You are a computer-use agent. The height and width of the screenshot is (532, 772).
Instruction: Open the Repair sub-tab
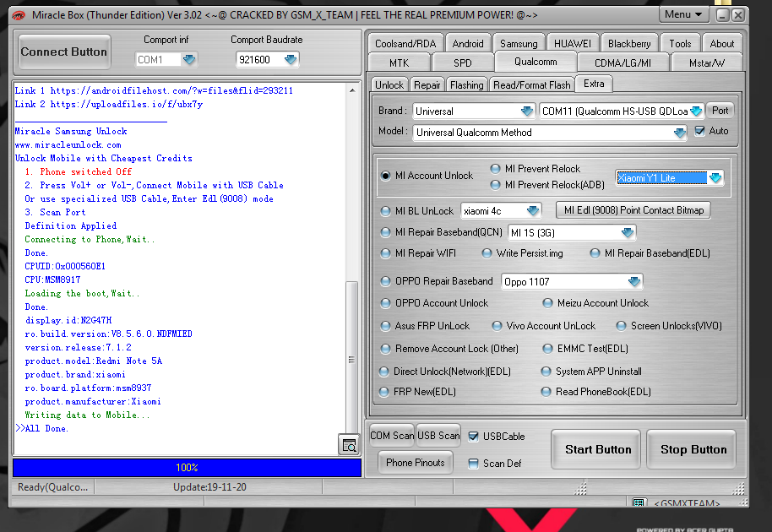coord(427,84)
